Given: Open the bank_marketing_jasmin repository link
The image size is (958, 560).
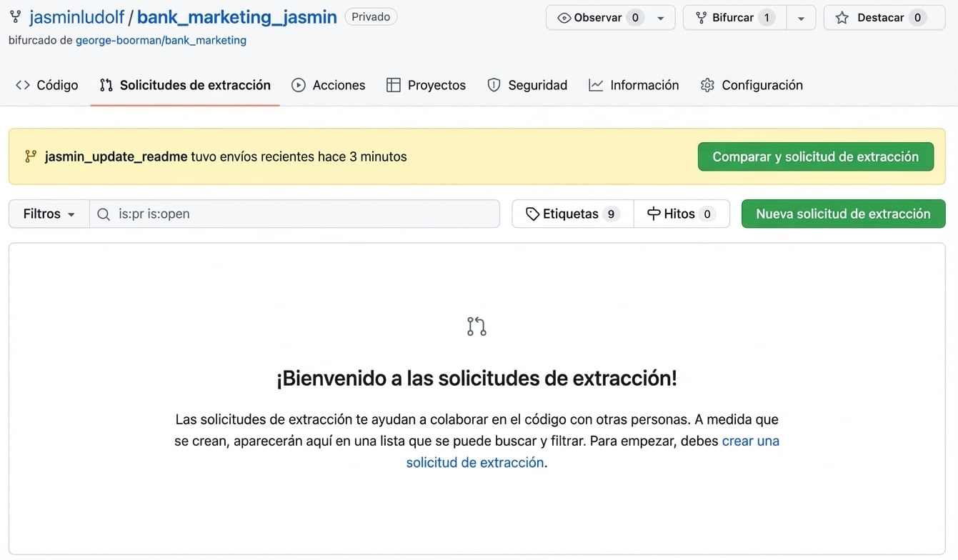Looking at the screenshot, I should (x=236, y=17).
